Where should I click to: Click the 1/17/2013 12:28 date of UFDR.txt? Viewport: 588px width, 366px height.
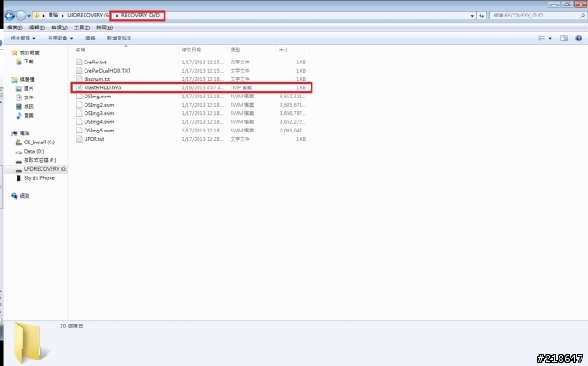pyautogui.click(x=203, y=139)
